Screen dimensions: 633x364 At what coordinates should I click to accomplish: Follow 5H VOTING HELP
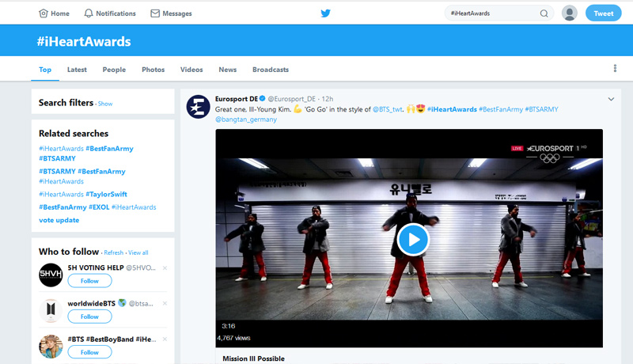click(x=89, y=281)
